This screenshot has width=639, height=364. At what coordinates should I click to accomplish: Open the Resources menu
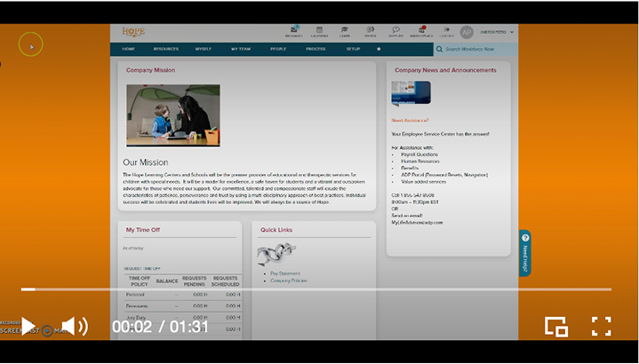(x=166, y=49)
